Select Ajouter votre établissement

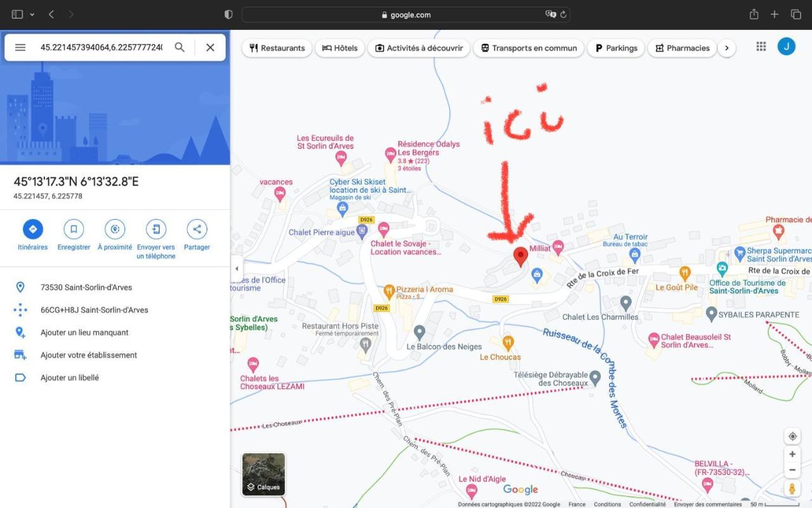click(x=115, y=355)
